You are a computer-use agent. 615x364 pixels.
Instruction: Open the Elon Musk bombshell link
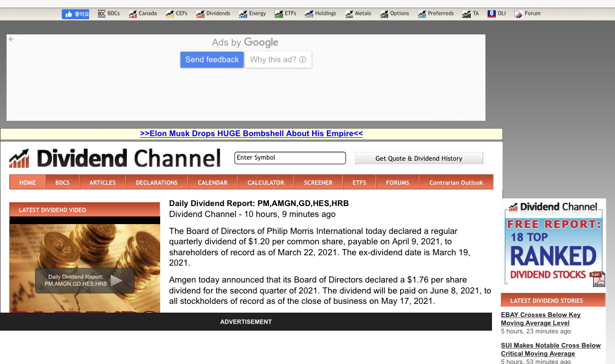click(x=251, y=133)
